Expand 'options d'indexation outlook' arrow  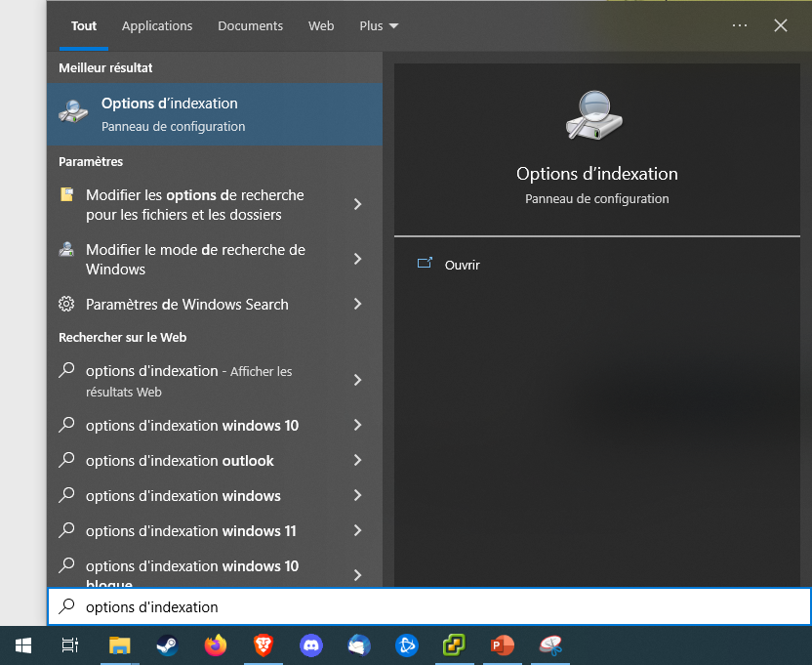point(357,460)
